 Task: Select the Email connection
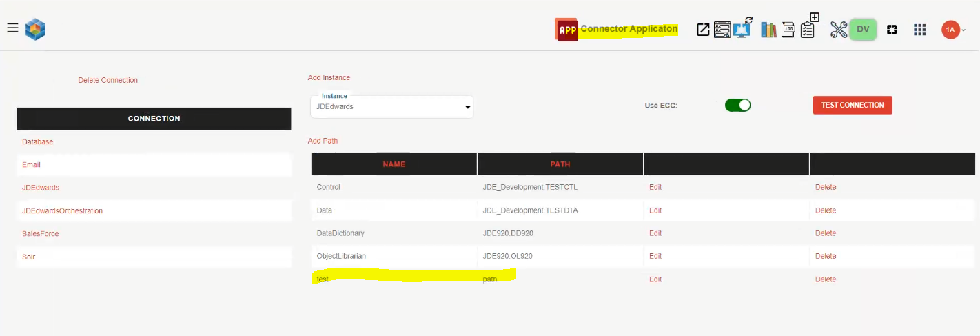click(x=31, y=164)
